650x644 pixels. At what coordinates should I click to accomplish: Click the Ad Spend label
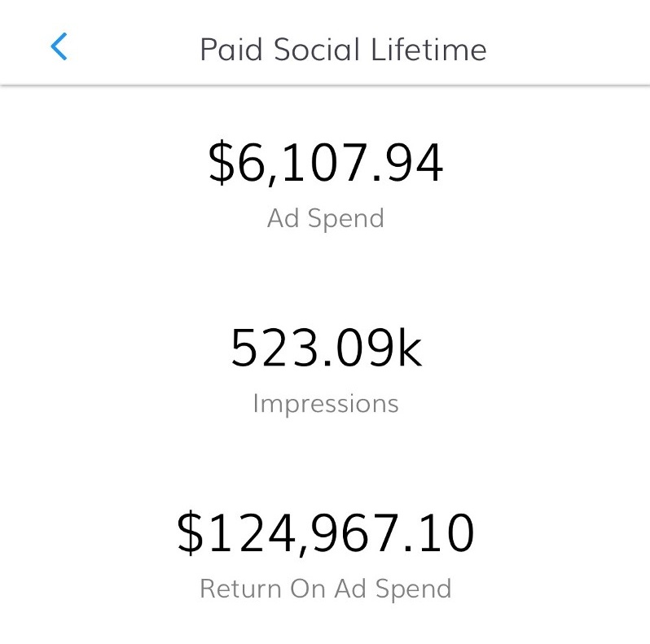326,218
